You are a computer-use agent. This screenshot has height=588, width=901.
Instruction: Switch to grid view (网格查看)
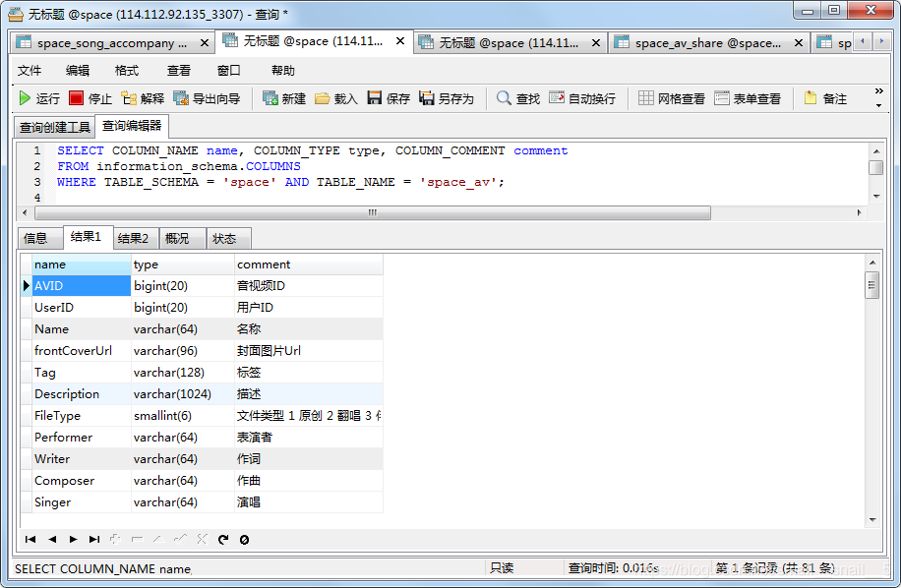tap(672, 98)
